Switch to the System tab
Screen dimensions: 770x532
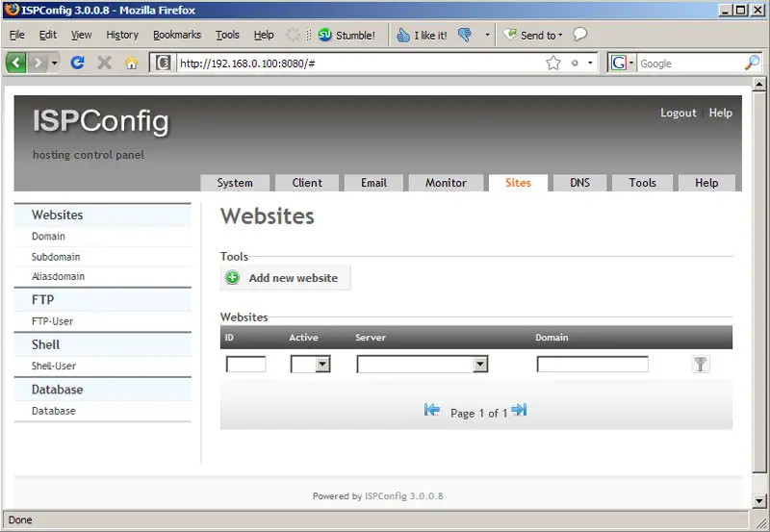coord(235,183)
